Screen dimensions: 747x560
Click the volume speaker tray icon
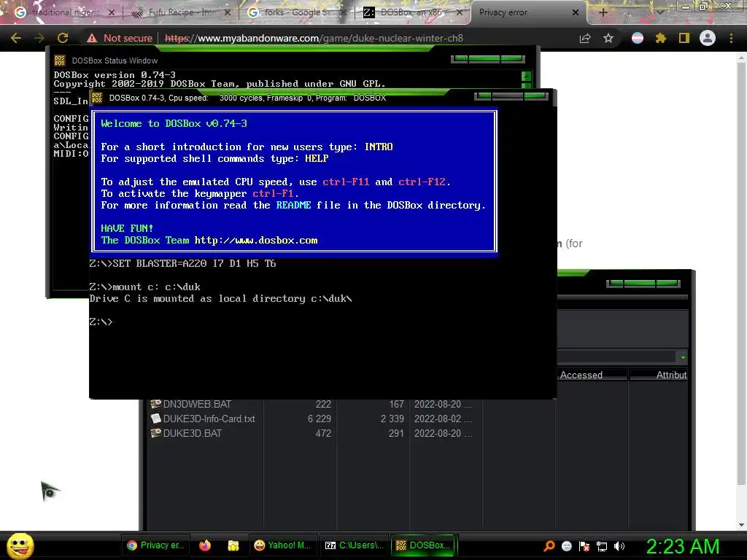coord(619,546)
